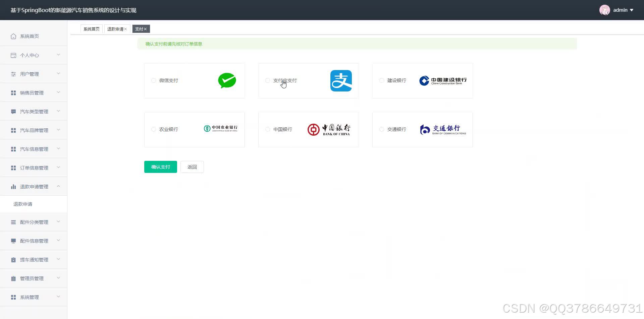Click the 交通银行 option label
The image size is (644, 319).
coord(397,129)
